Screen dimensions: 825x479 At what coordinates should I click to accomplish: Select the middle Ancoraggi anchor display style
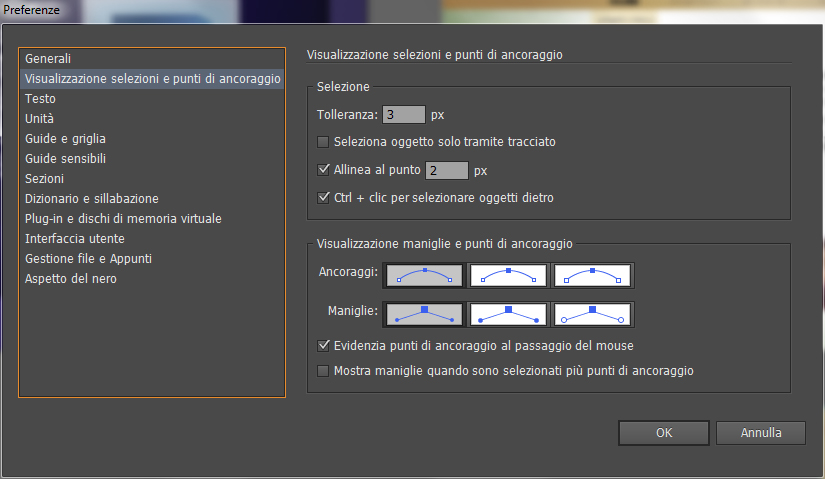pos(508,274)
